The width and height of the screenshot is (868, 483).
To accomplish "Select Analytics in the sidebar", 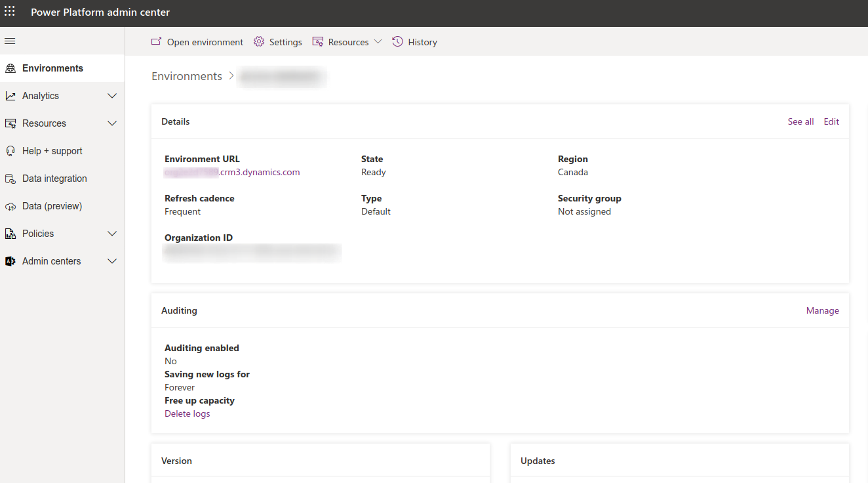I will [62, 96].
